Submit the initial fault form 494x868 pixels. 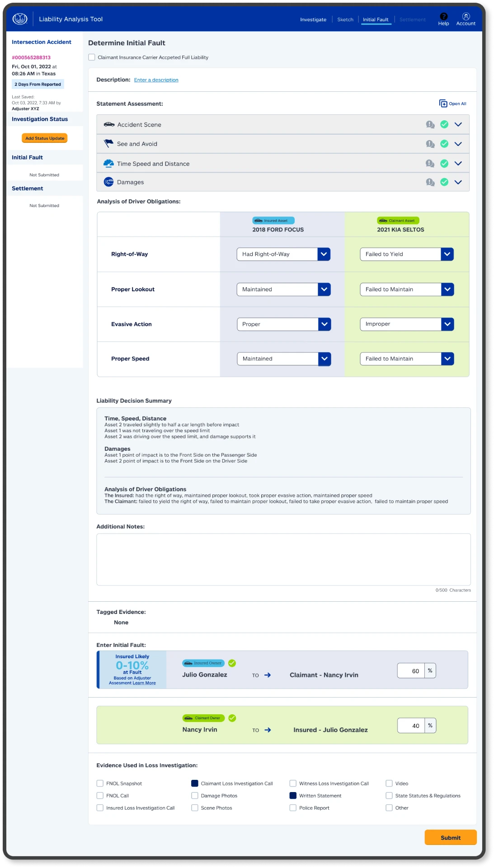451,837
